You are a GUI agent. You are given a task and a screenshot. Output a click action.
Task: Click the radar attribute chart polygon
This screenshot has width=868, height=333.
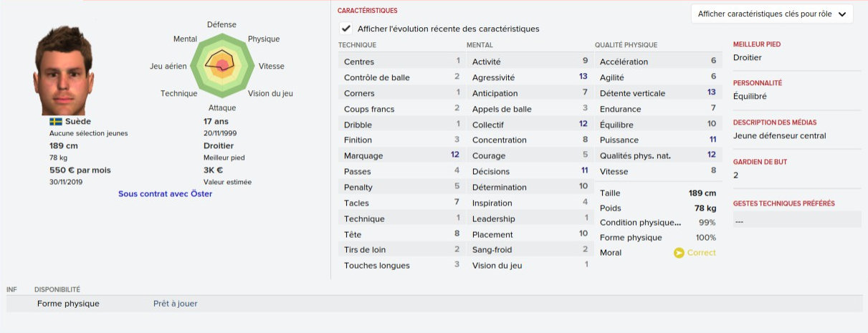(x=221, y=65)
